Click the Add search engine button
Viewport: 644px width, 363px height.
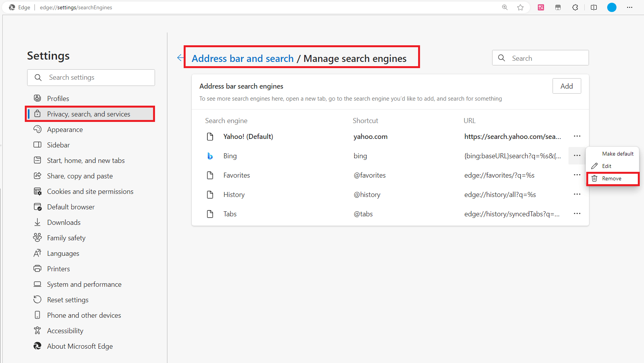coord(567,86)
